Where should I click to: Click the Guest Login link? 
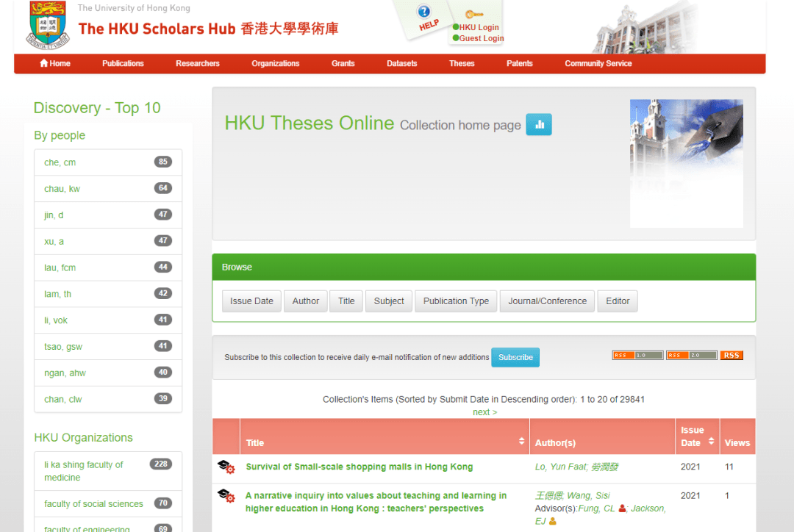click(x=482, y=38)
